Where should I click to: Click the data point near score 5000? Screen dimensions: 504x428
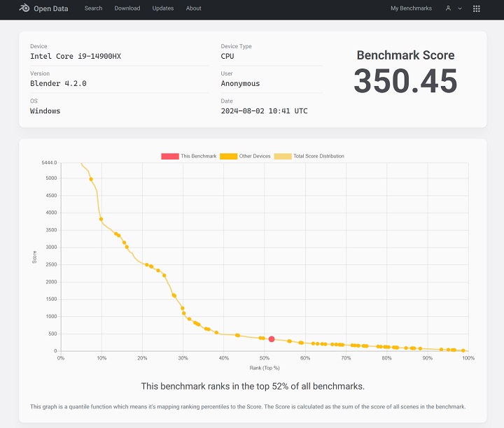pos(91,180)
